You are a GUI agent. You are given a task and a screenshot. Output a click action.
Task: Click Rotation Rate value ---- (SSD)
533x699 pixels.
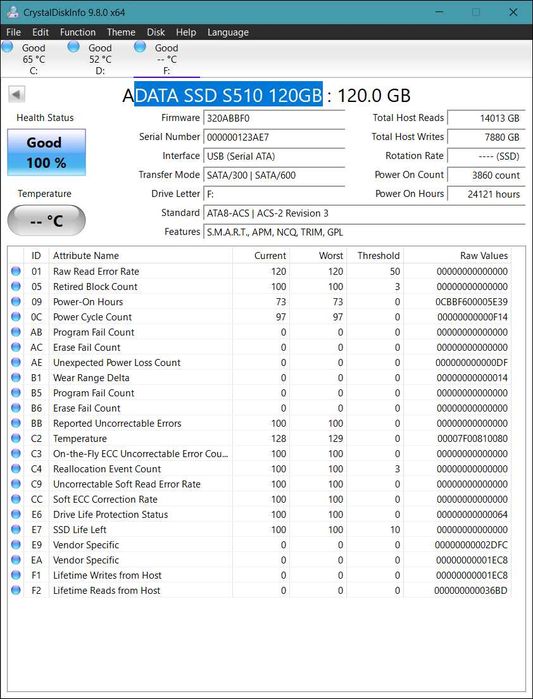[486, 156]
